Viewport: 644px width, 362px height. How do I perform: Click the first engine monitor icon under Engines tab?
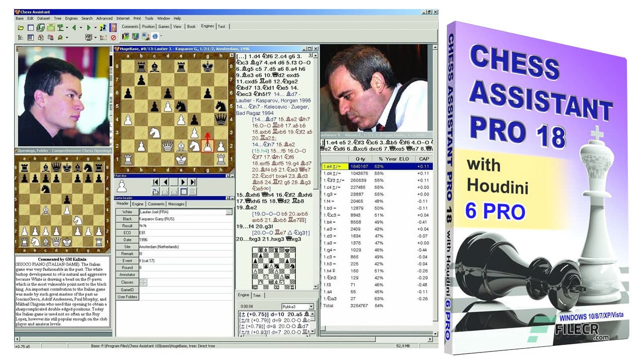pos(126,36)
